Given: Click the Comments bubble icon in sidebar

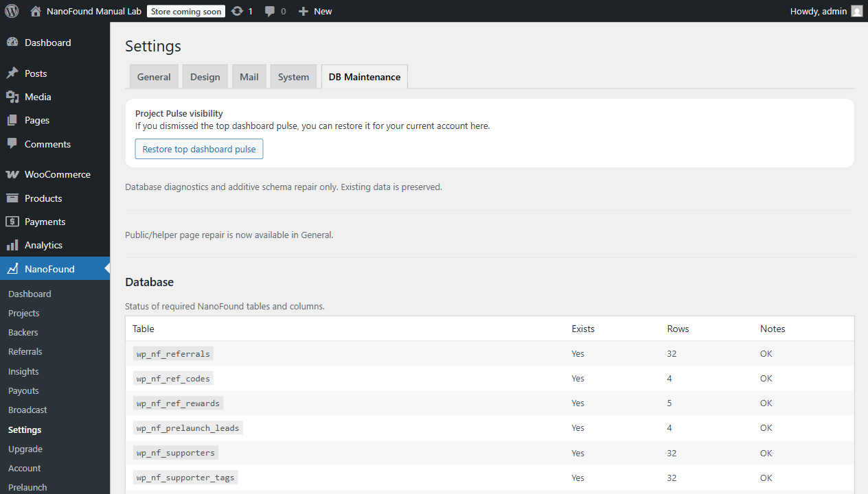Looking at the screenshot, I should 12,144.
